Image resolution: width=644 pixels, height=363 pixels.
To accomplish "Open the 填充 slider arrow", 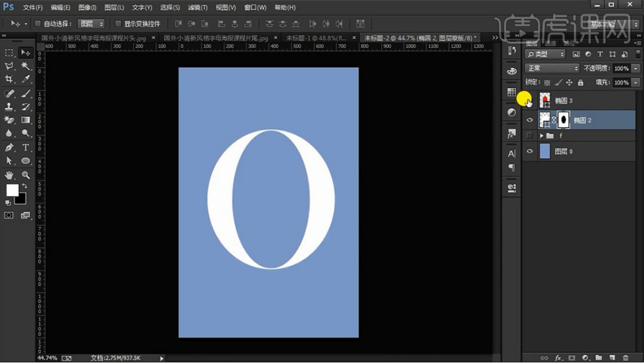I will 636,82.
